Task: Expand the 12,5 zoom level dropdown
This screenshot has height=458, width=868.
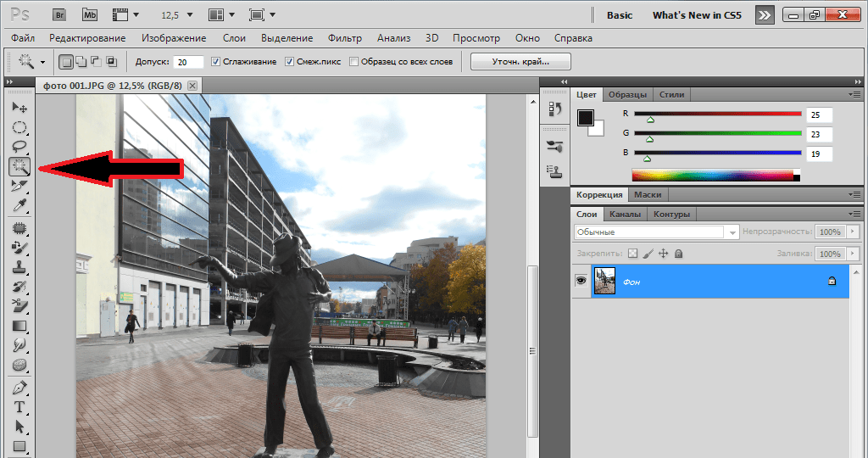Action: point(188,14)
